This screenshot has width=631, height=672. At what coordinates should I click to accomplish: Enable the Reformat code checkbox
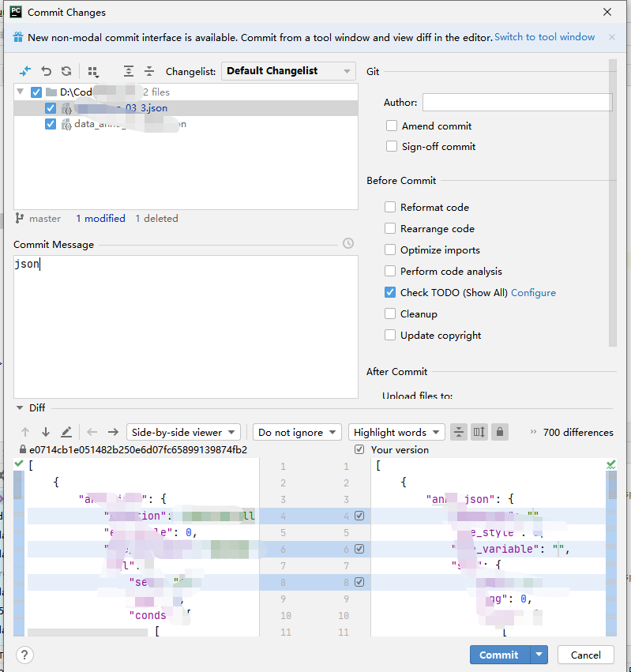click(x=391, y=207)
